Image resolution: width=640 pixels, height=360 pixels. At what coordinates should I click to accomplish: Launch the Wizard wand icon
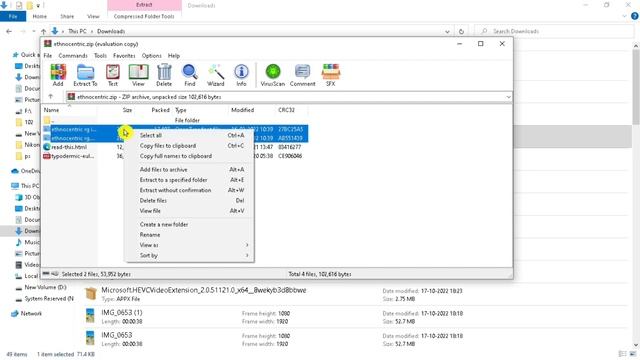point(216,75)
